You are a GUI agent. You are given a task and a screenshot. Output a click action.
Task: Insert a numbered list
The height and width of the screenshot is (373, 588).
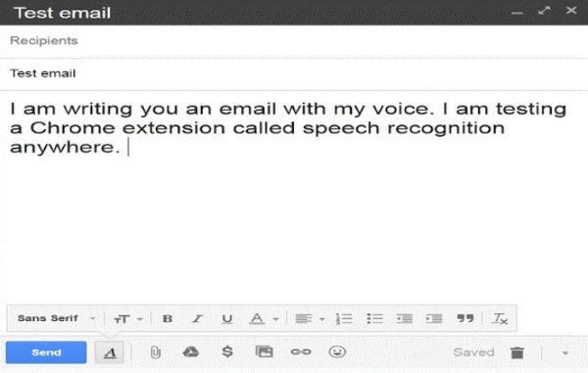click(x=344, y=319)
